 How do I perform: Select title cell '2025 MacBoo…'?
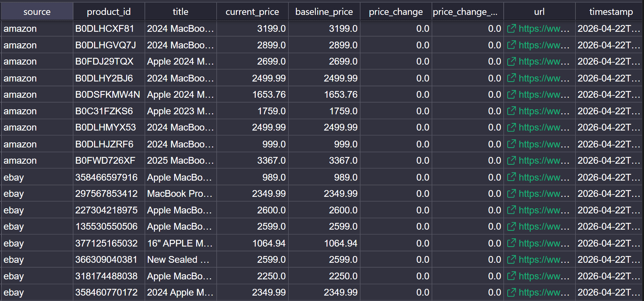(181, 160)
